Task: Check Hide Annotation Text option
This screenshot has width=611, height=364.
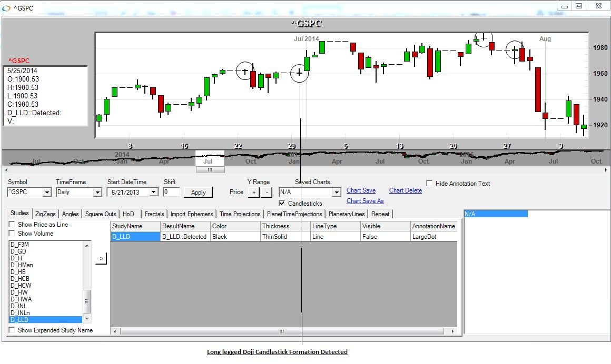Action: click(x=429, y=184)
